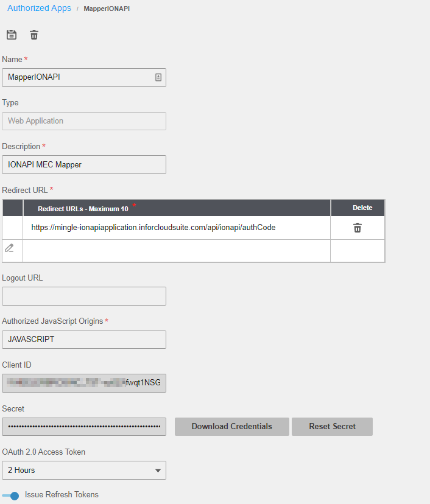Viewport: 430px width, 504px height.
Task: Click the Redirect URLs - Maximum 10 column header
Action: pos(83,208)
